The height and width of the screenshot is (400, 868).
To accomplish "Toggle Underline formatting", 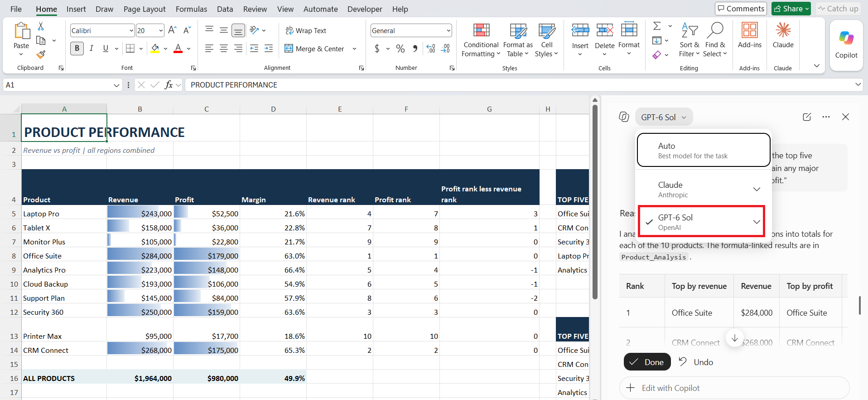I will point(106,48).
